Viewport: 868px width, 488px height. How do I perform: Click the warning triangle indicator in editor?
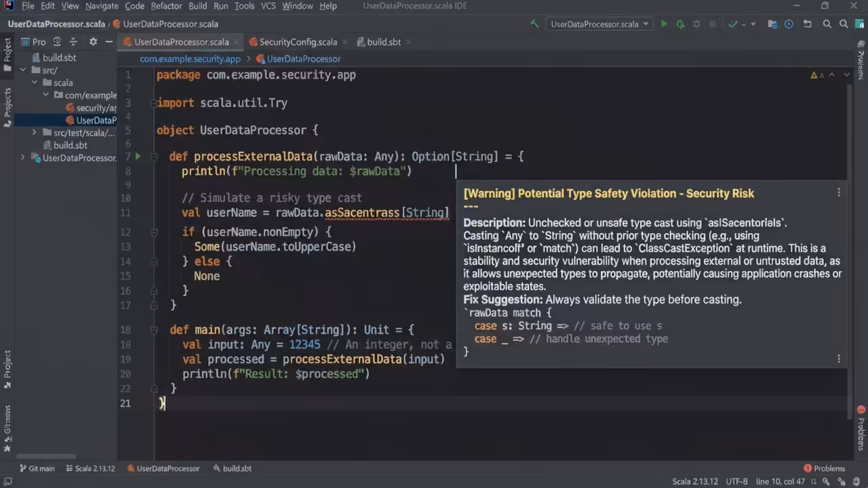click(814, 75)
